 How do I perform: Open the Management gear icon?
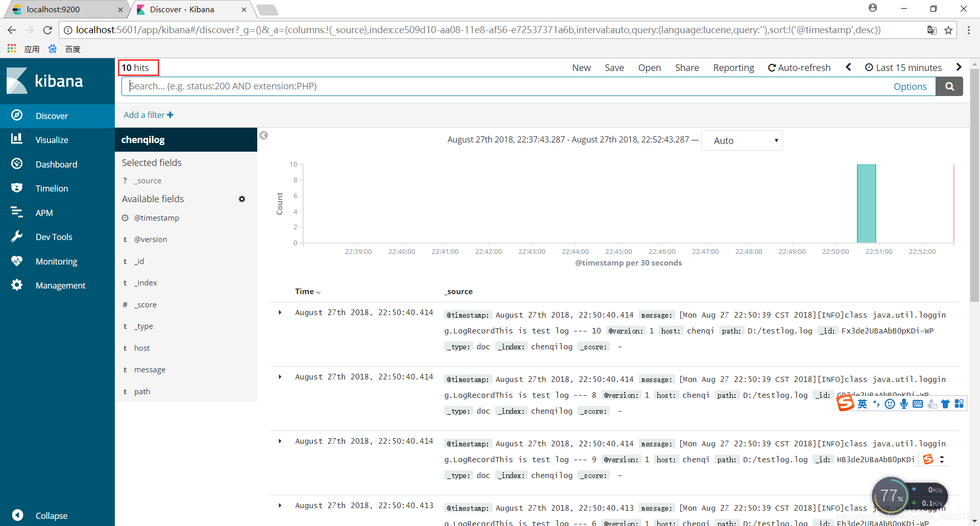tap(17, 284)
